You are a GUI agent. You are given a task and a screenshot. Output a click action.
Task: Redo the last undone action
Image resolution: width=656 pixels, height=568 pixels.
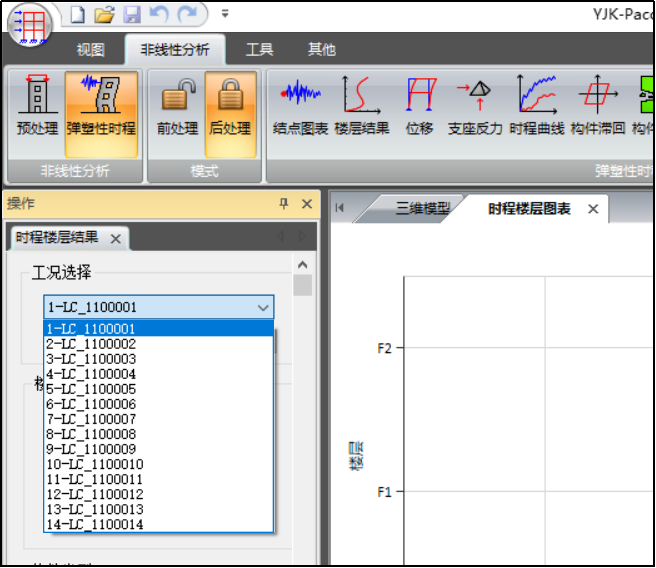pos(187,15)
